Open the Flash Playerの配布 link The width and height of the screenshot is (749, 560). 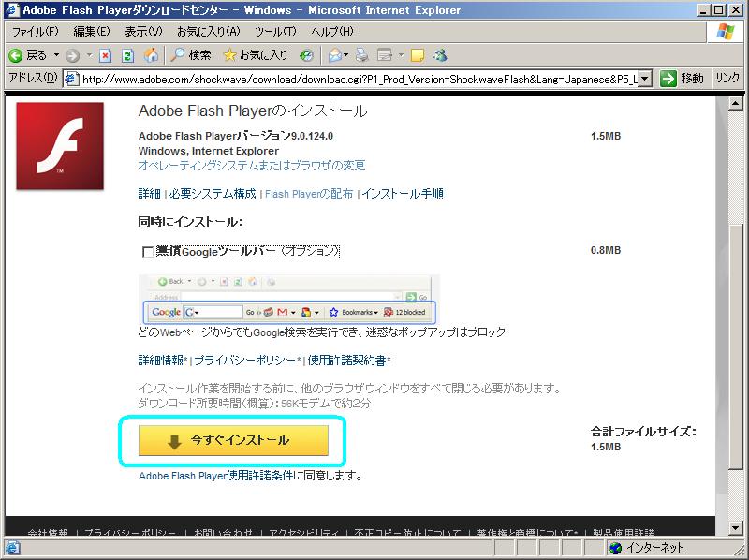click(309, 194)
